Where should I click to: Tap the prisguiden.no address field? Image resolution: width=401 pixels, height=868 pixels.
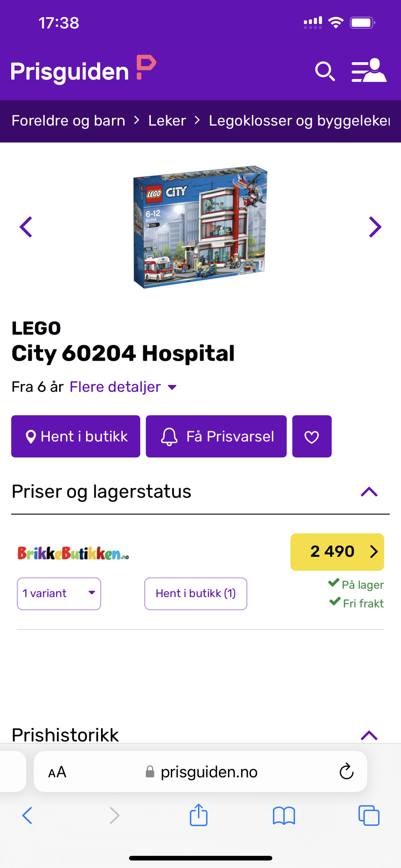(200, 771)
